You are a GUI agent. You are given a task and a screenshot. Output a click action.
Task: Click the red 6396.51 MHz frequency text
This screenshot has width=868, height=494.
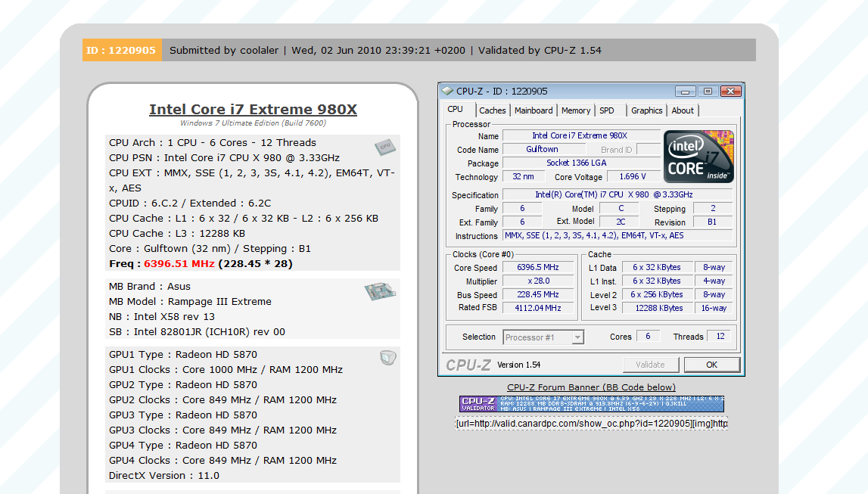(x=179, y=264)
